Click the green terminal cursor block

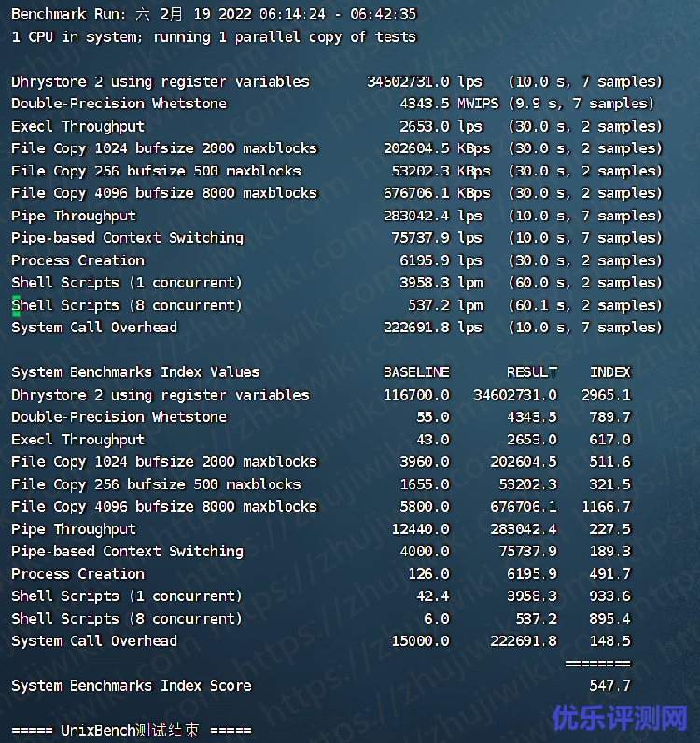(16, 305)
